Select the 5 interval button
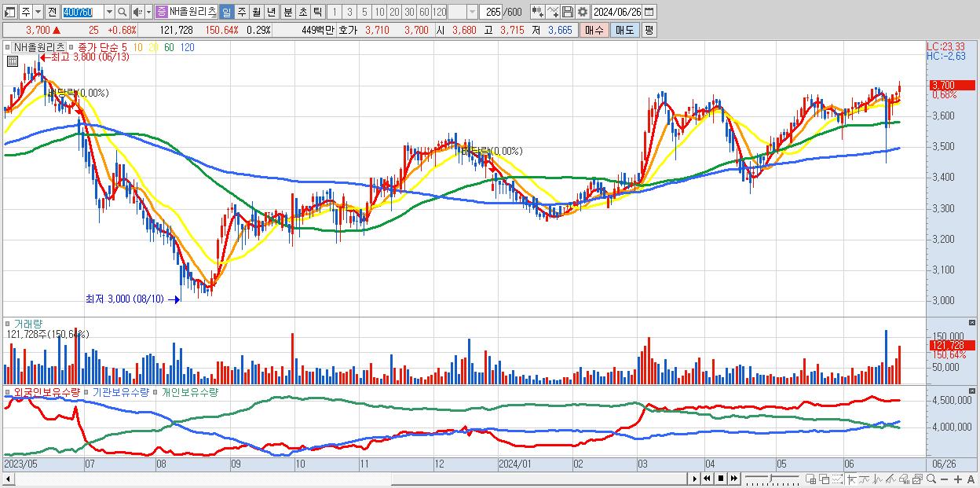 coord(364,12)
